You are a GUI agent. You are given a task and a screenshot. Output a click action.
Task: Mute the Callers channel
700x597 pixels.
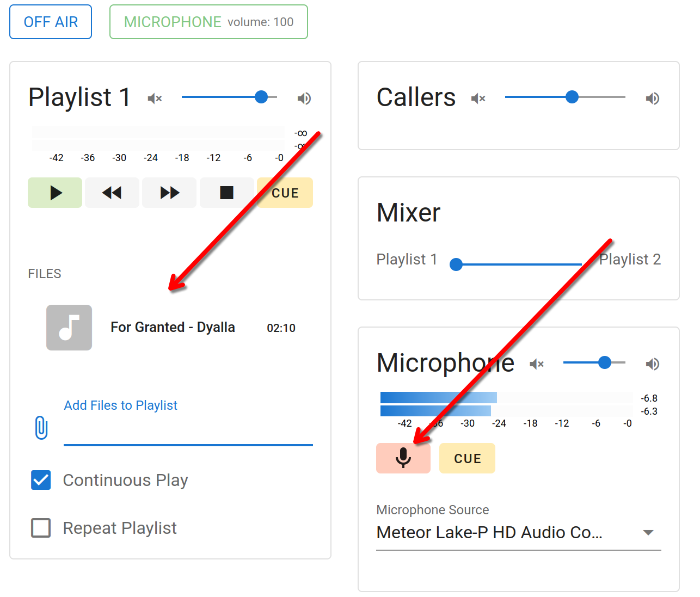[478, 99]
